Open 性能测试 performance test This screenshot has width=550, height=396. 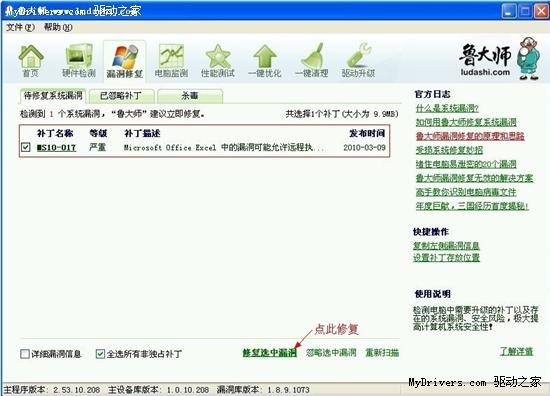[x=217, y=60]
